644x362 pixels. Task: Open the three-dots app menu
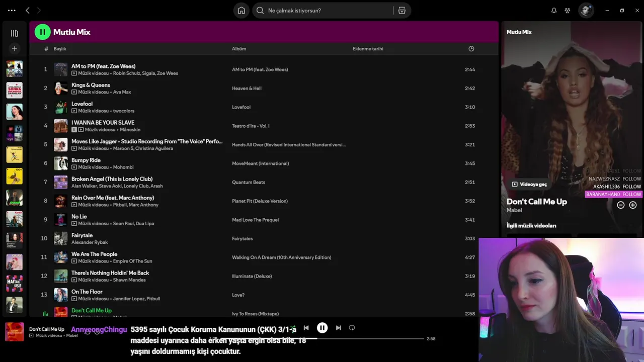[x=12, y=10]
